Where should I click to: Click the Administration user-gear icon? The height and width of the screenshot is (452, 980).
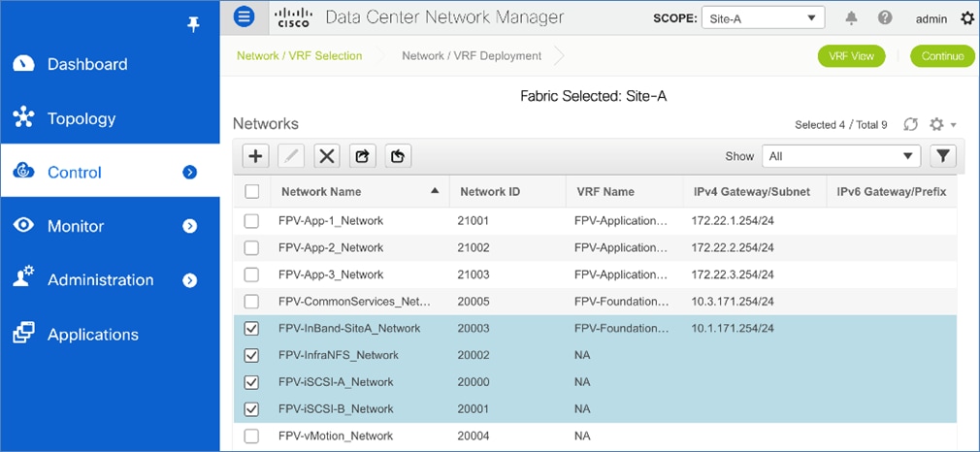[23, 278]
